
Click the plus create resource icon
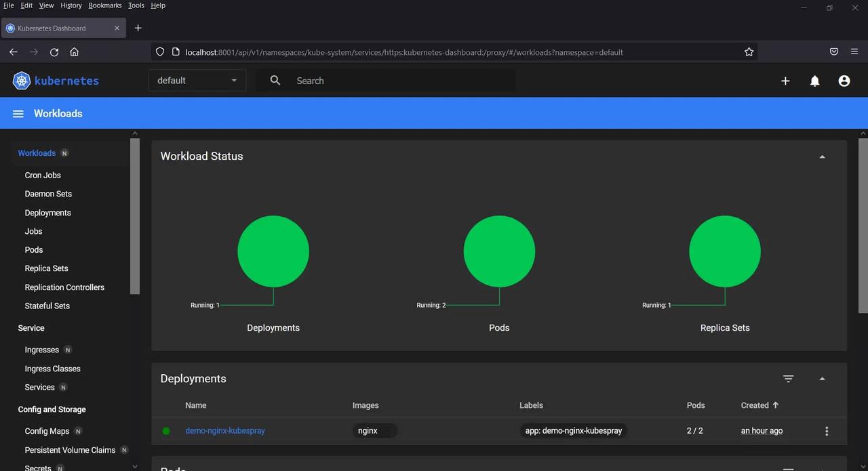(x=785, y=81)
